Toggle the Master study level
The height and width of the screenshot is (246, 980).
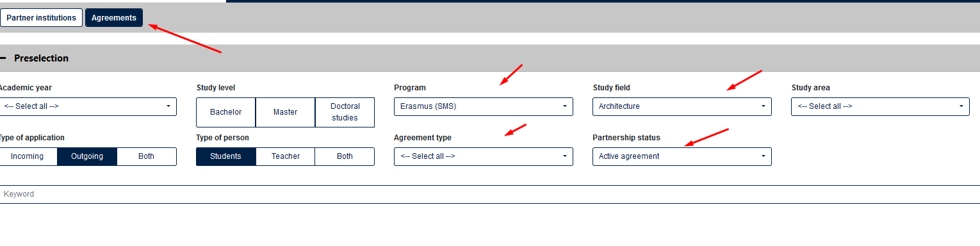285,112
